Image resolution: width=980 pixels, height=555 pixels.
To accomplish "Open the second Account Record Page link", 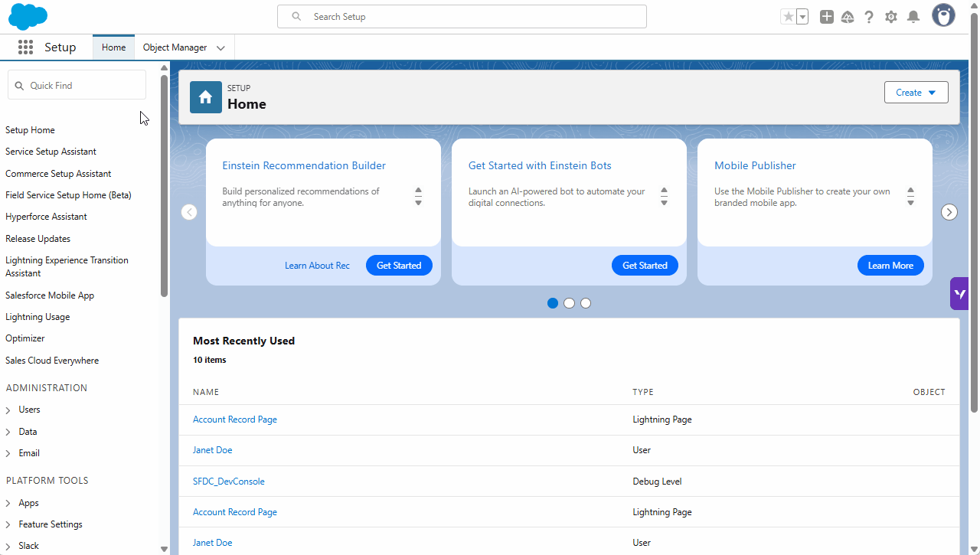I will pyautogui.click(x=235, y=512).
